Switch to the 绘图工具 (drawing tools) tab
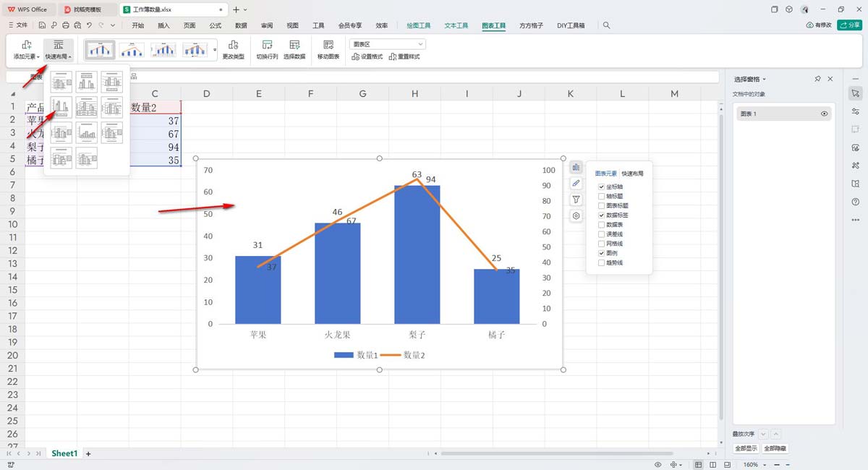 point(419,25)
